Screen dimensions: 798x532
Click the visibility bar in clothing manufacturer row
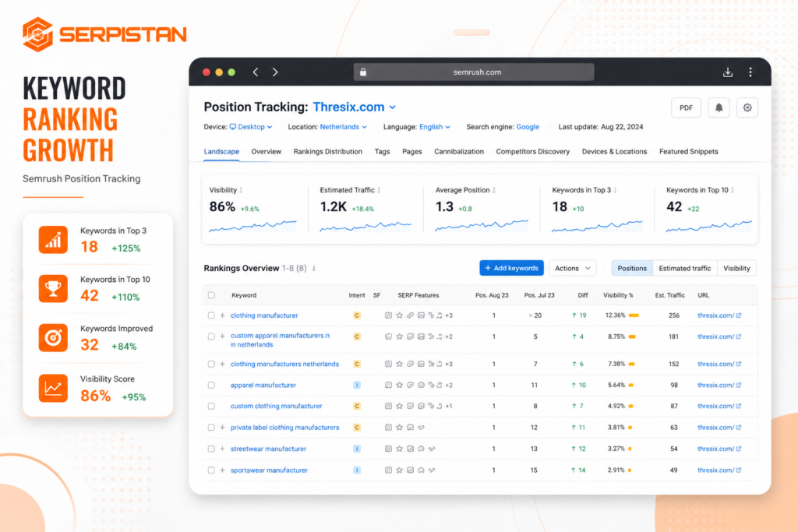(634, 315)
